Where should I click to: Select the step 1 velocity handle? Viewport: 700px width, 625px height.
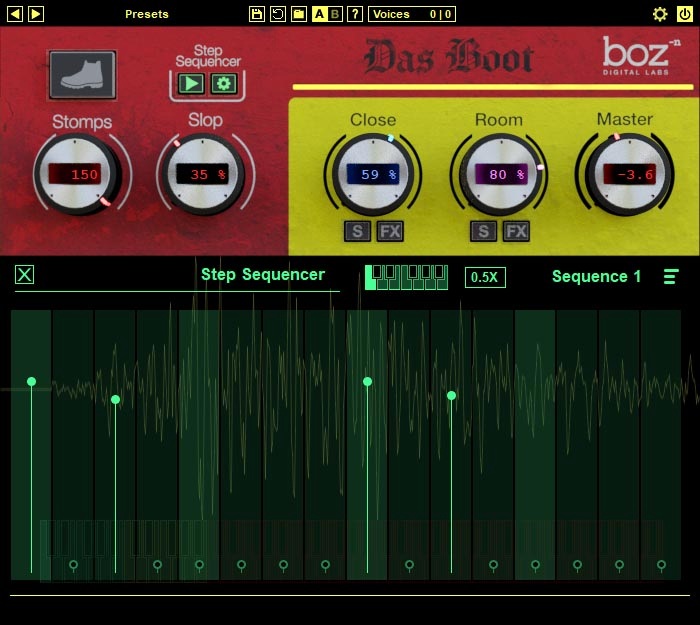(31, 381)
